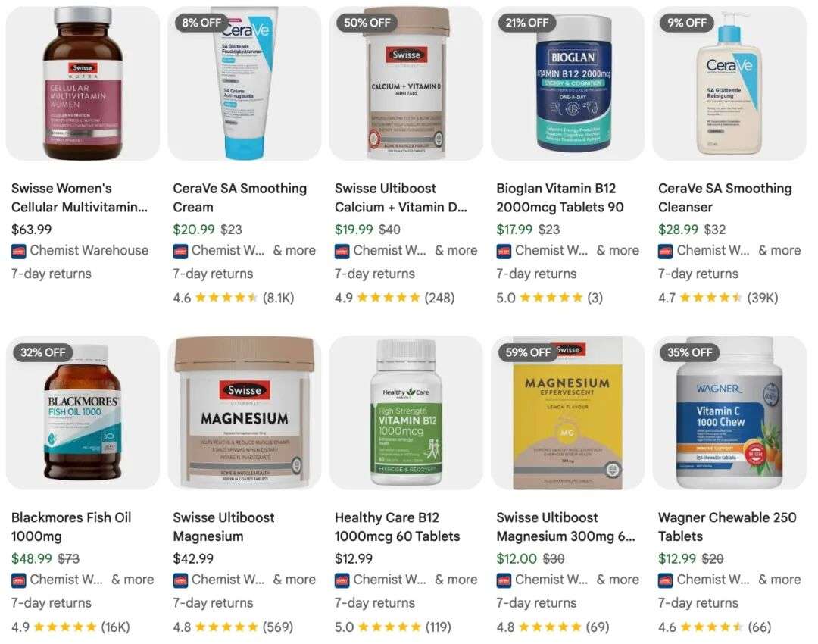Viewport: 818px width, 644px height.
Task: Click the store icon under Wagner Chewable 250 Tablets
Action: [666, 581]
